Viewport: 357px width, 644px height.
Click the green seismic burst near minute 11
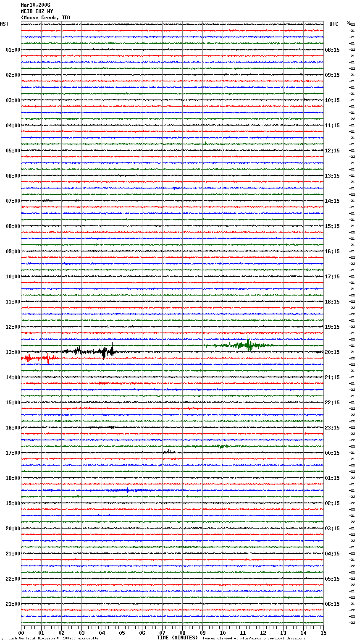[x=247, y=346]
